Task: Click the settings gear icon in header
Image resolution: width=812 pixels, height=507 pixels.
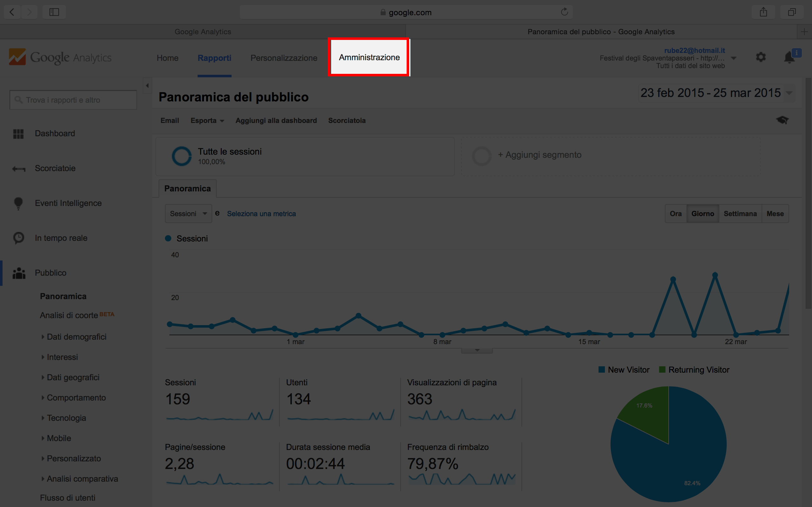Action: coord(761,57)
